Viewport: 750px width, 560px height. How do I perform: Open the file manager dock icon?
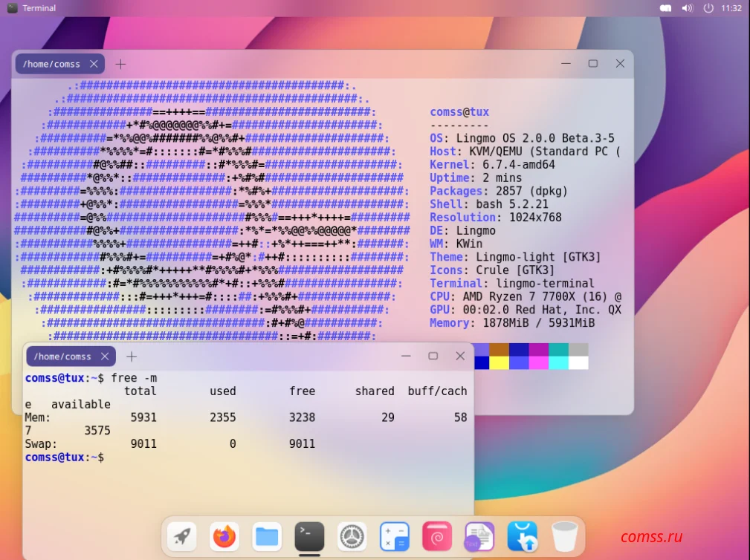[x=267, y=536]
